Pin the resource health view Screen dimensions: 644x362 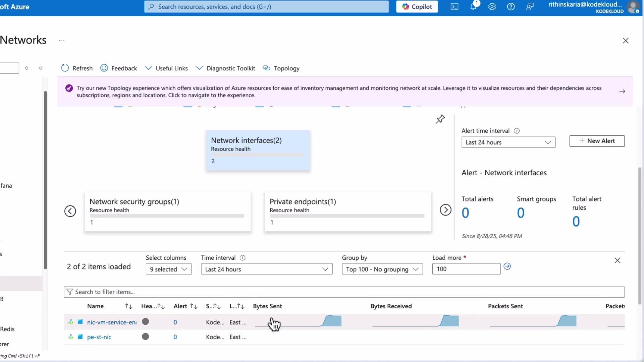point(440,119)
